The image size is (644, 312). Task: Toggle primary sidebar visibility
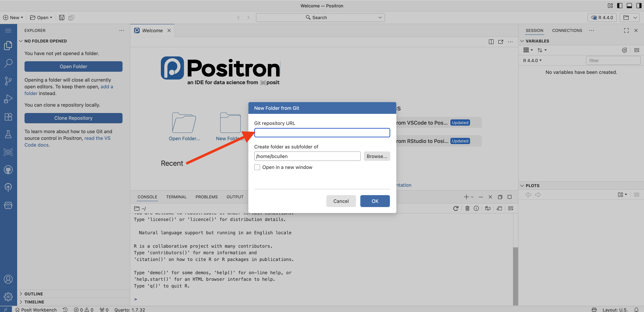pos(619,6)
